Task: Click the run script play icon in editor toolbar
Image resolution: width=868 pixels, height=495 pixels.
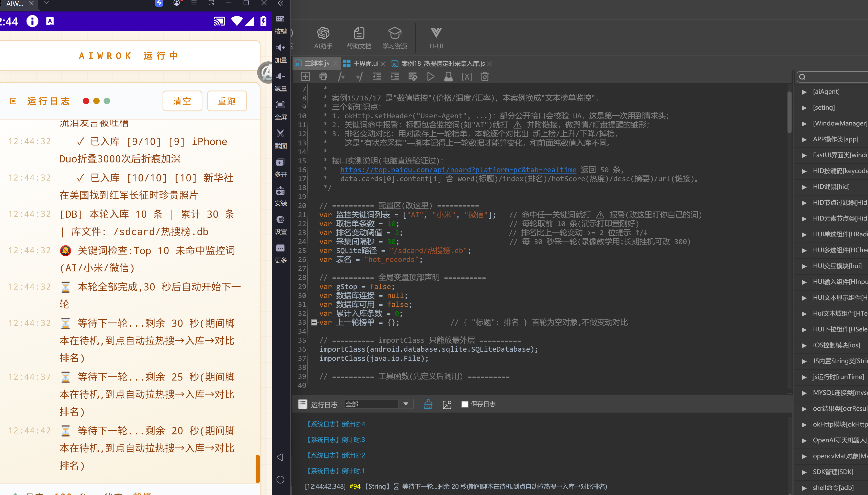Action: [430, 76]
